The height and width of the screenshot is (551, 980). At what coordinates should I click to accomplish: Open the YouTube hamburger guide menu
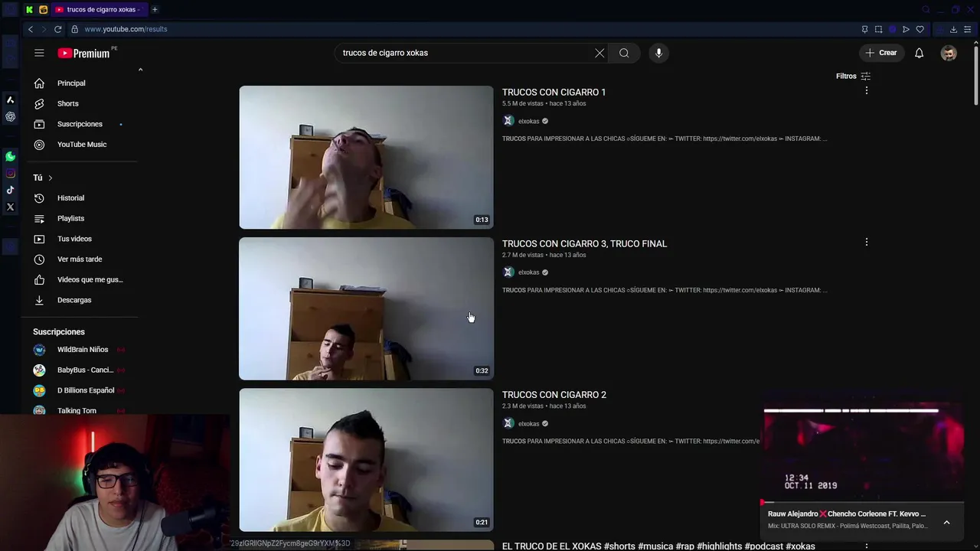(39, 53)
